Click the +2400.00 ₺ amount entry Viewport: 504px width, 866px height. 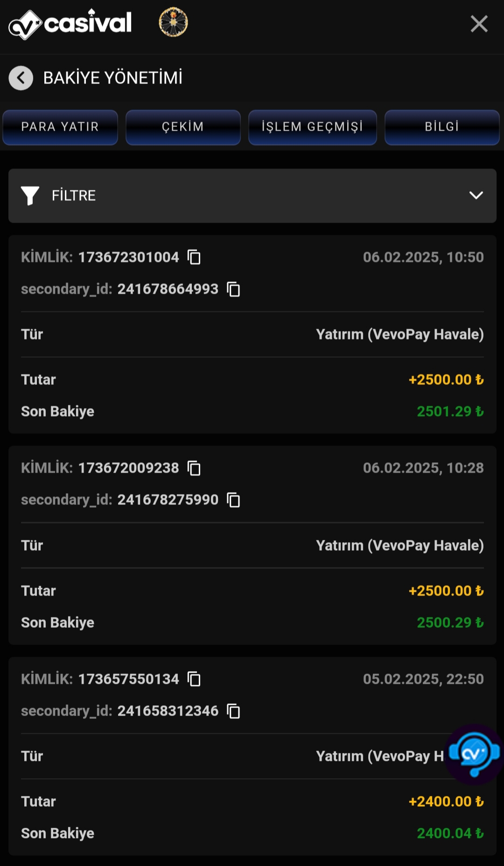tap(446, 802)
